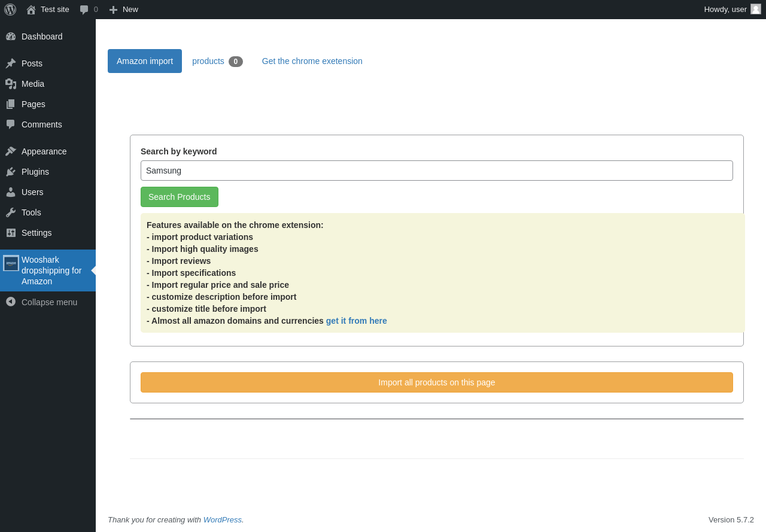Click the WordPress logo icon
The image size is (766, 532).
10,10
